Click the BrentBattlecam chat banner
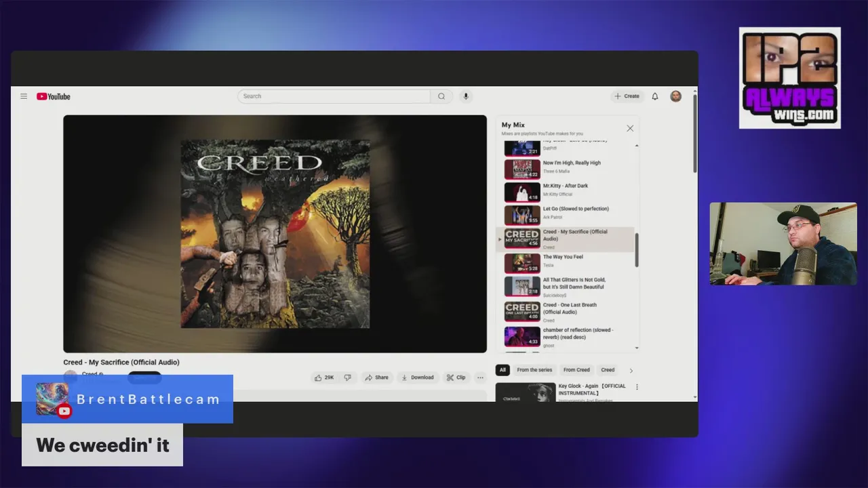The height and width of the screenshot is (488, 868). 127,399
